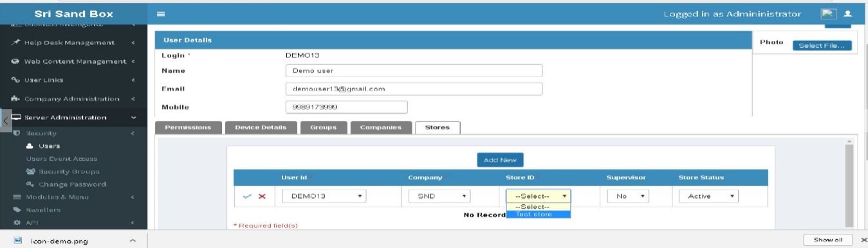Click the flag image icon in header

(828, 13)
